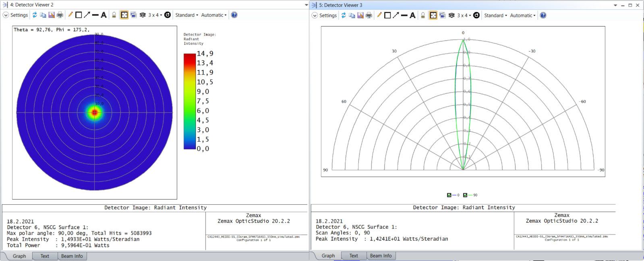Click layers overlay icon in Detector Viewer 2
This screenshot has width=644, height=261.
tap(143, 15)
